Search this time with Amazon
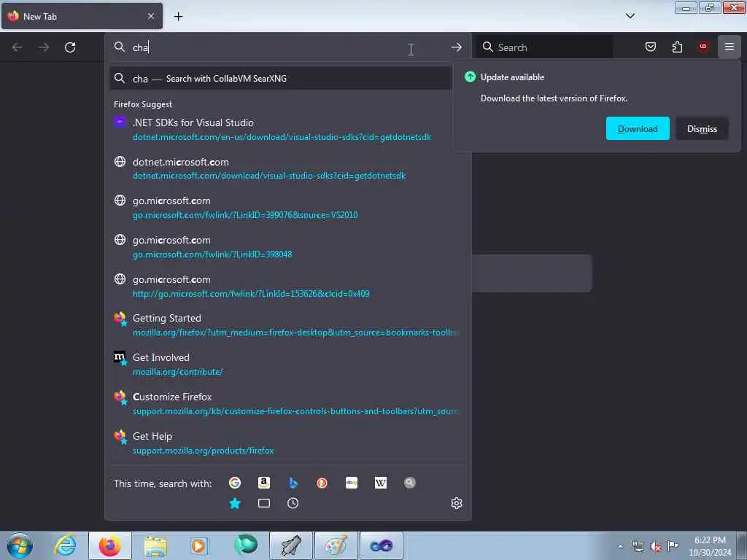The width and height of the screenshot is (747, 560). click(x=264, y=483)
